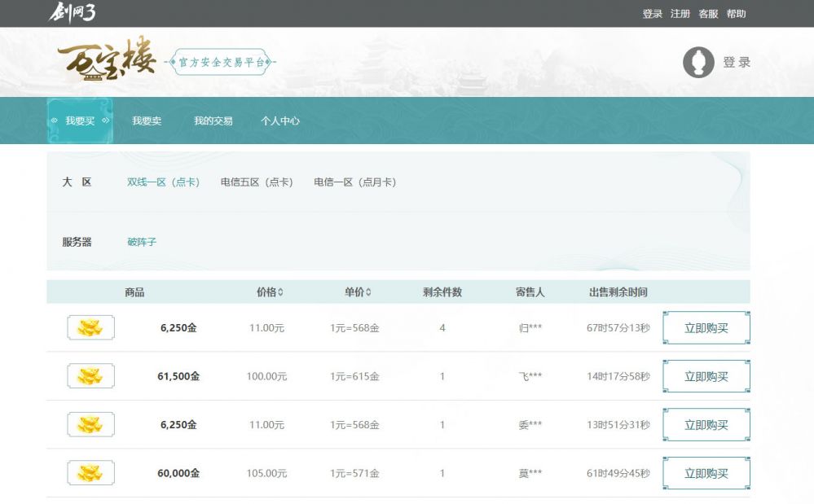Click unit price 1元=571金
The width and height of the screenshot is (814, 504).
click(x=354, y=473)
